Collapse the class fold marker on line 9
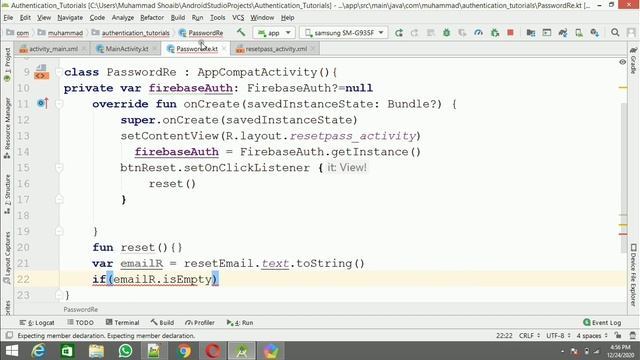This screenshot has width=640, height=360. coord(59,72)
